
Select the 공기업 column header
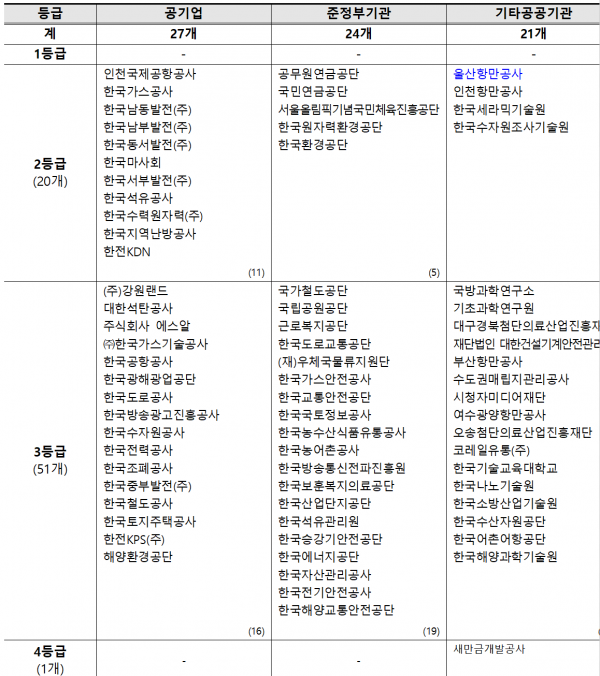coord(184,13)
